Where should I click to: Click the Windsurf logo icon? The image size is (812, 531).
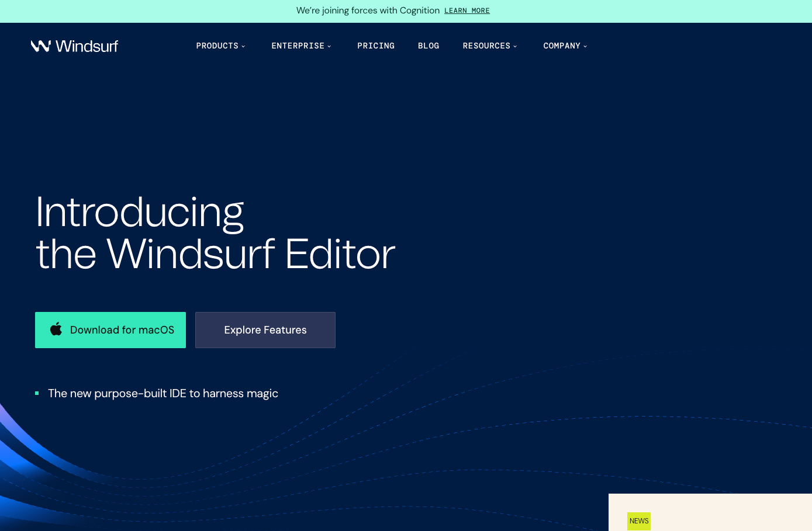click(41, 46)
